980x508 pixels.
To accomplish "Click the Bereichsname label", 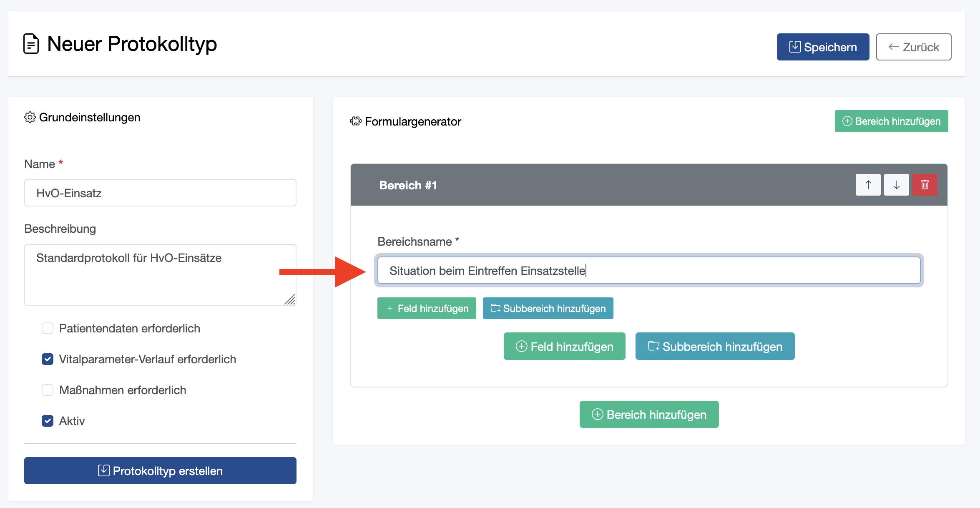I will 418,241.
